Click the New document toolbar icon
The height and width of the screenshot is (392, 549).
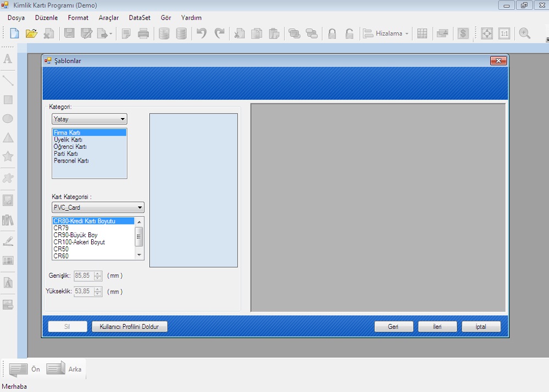point(14,33)
